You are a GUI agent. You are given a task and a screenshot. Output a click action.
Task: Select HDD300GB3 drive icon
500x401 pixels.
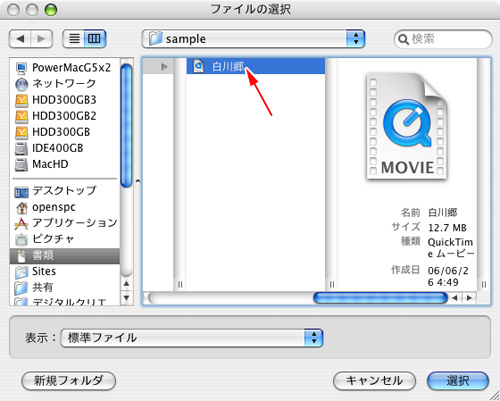point(21,100)
